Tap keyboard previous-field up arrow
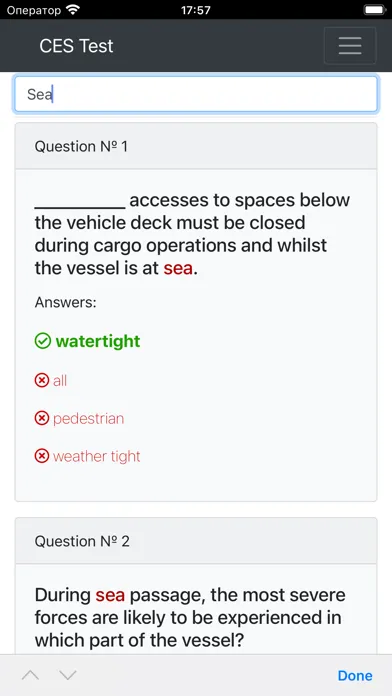 pos(30,675)
